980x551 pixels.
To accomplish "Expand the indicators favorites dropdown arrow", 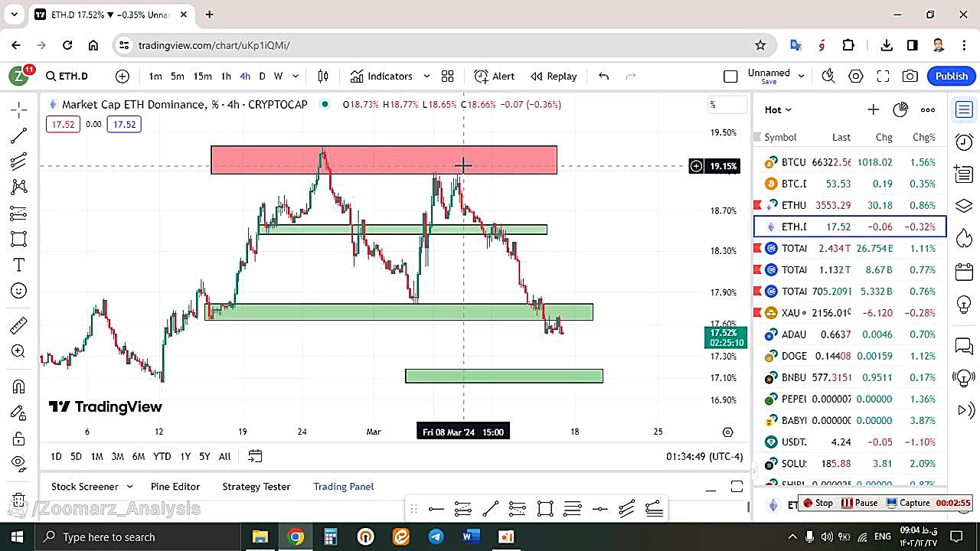I will (x=426, y=76).
